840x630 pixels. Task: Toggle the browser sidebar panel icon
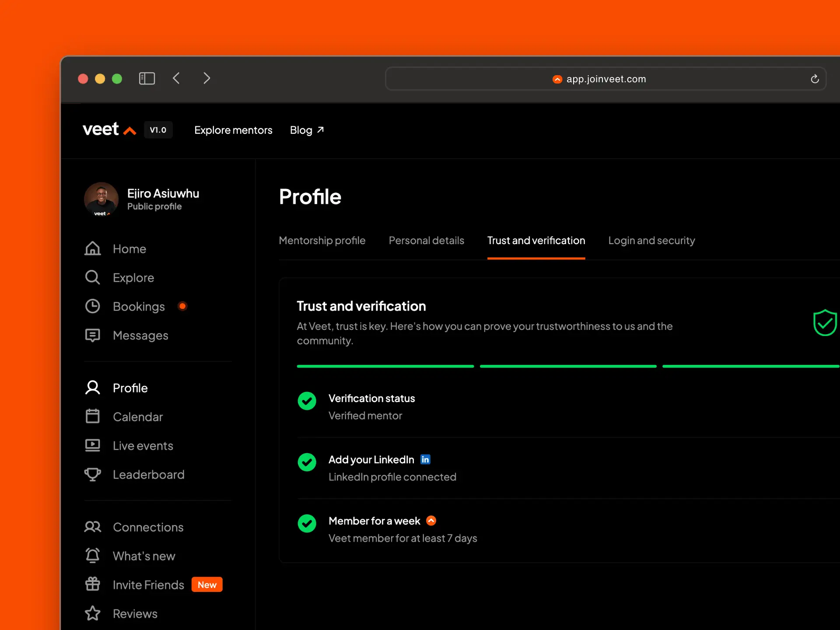tap(147, 79)
